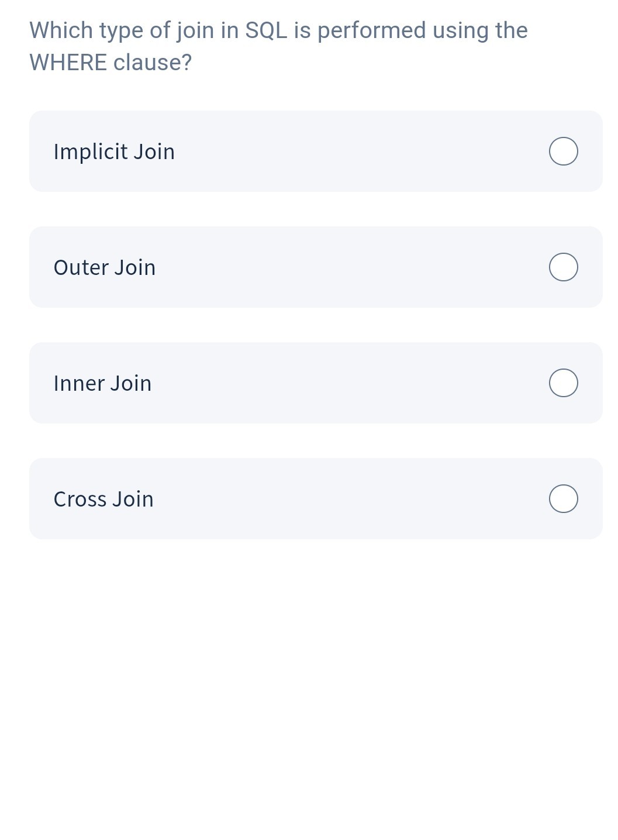This screenshot has height=840, width=618.
Task: Choose the Inner Join radio circle
Action: coord(564,383)
